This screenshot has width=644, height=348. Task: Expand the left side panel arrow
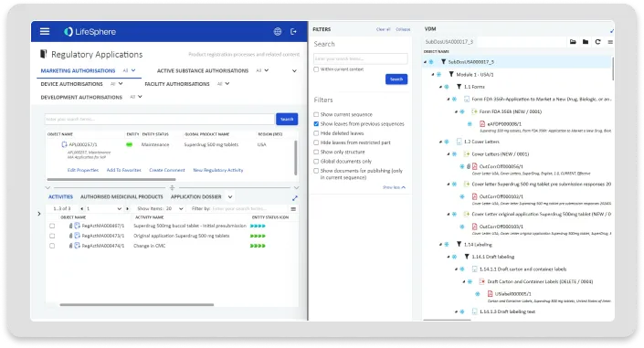(39, 214)
